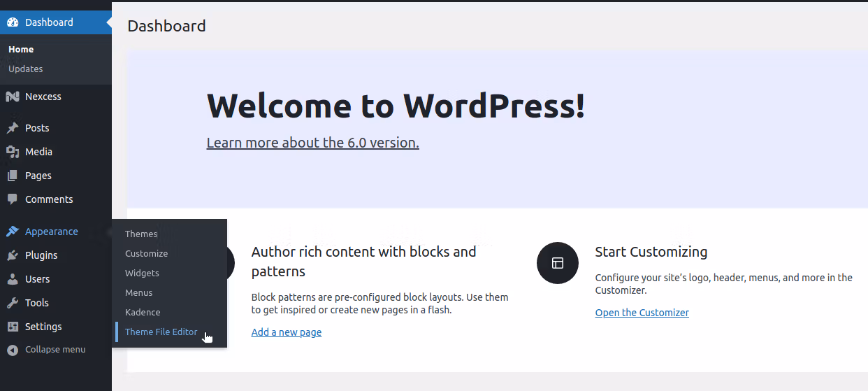Image resolution: width=868 pixels, height=391 pixels.
Task: Select Widgets in Appearance flyout
Action: tap(142, 273)
